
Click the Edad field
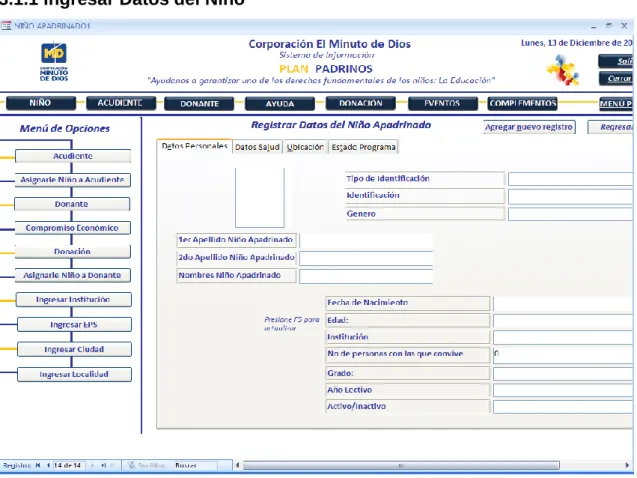563,321
